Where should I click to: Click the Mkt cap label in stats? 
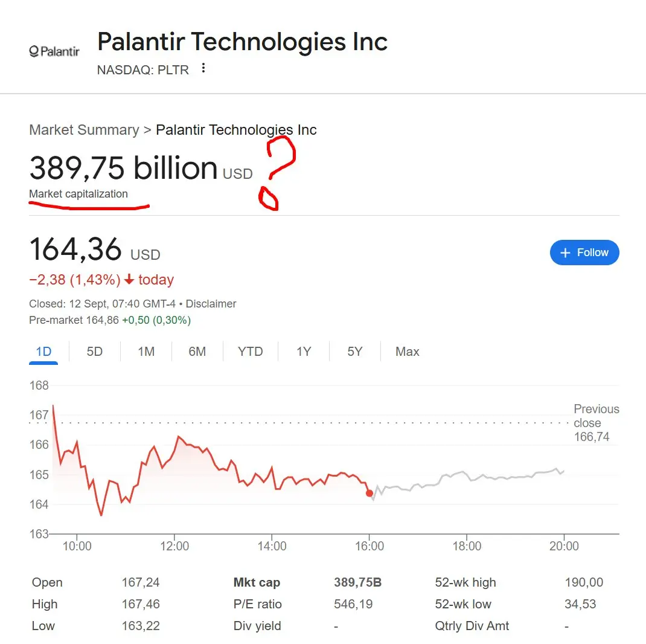[x=257, y=582]
